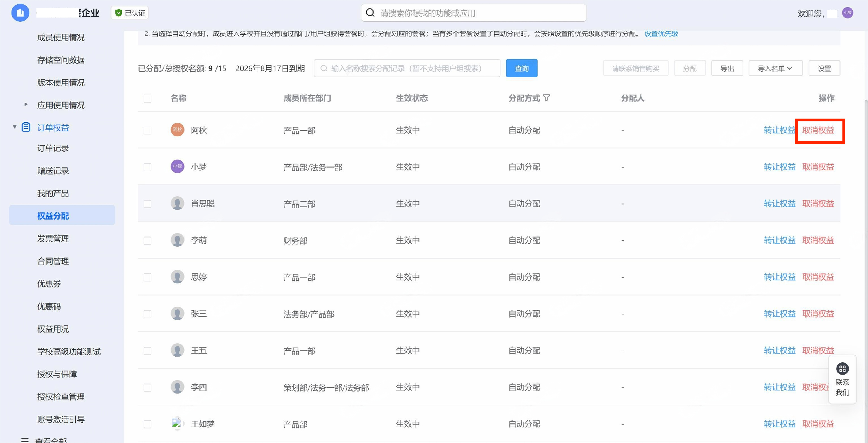Click 阿秋's orange avatar
The height and width of the screenshot is (443, 868).
177,130
